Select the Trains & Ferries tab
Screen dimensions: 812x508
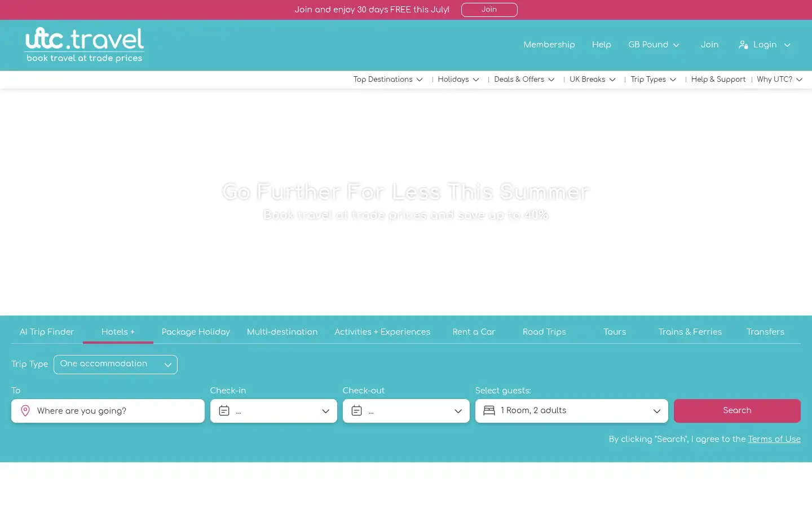[x=690, y=332]
